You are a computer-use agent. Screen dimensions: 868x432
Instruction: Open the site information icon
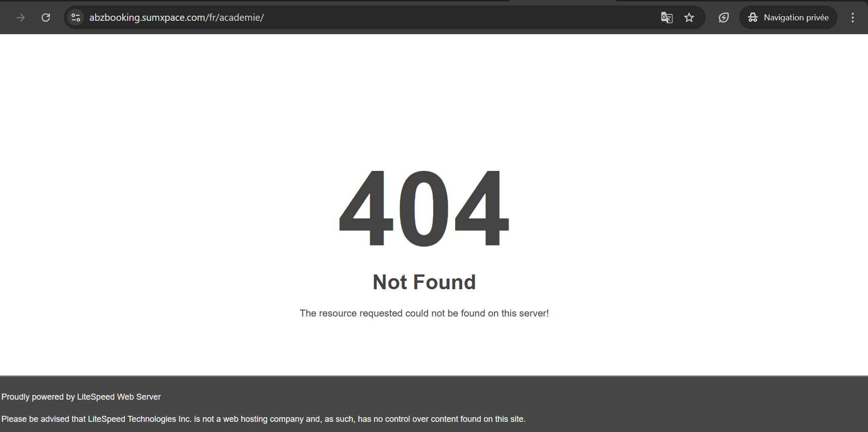[76, 18]
